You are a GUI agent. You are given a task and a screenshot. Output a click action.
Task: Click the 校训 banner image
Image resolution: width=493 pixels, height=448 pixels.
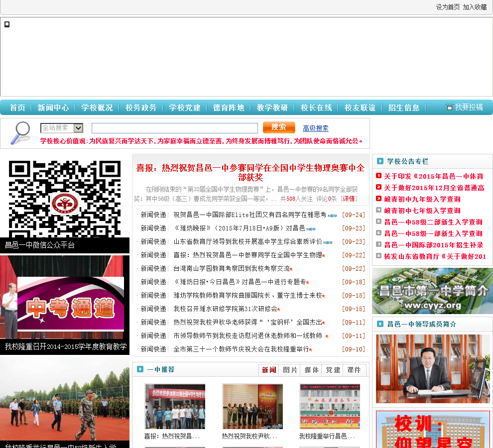[433, 429]
